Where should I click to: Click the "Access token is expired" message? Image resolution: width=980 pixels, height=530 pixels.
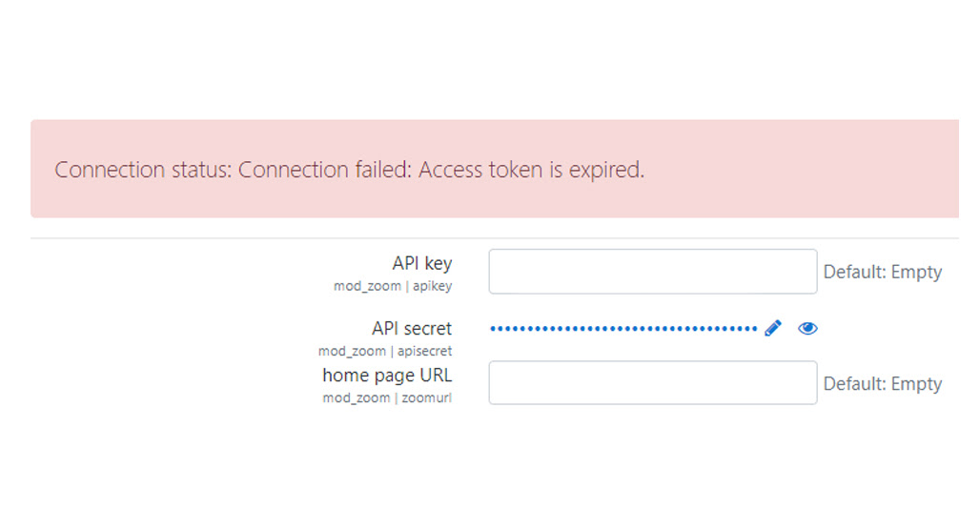tap(531, 170)
